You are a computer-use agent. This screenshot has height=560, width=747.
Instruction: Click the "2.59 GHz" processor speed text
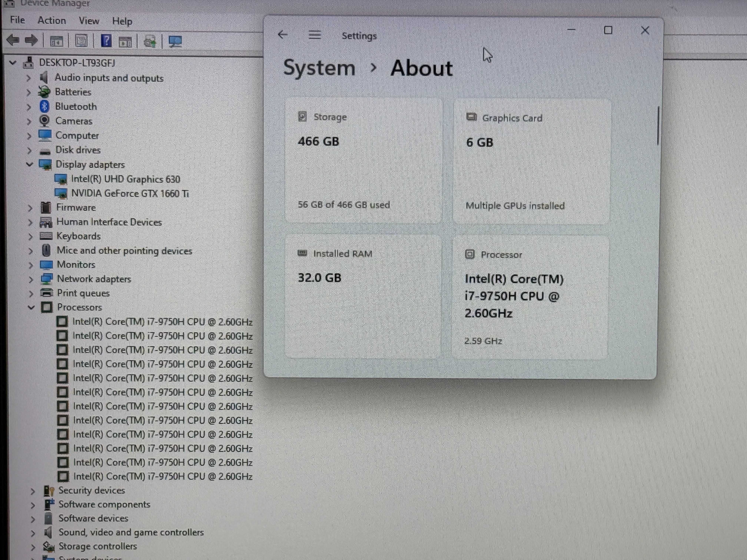coord(483,341)
